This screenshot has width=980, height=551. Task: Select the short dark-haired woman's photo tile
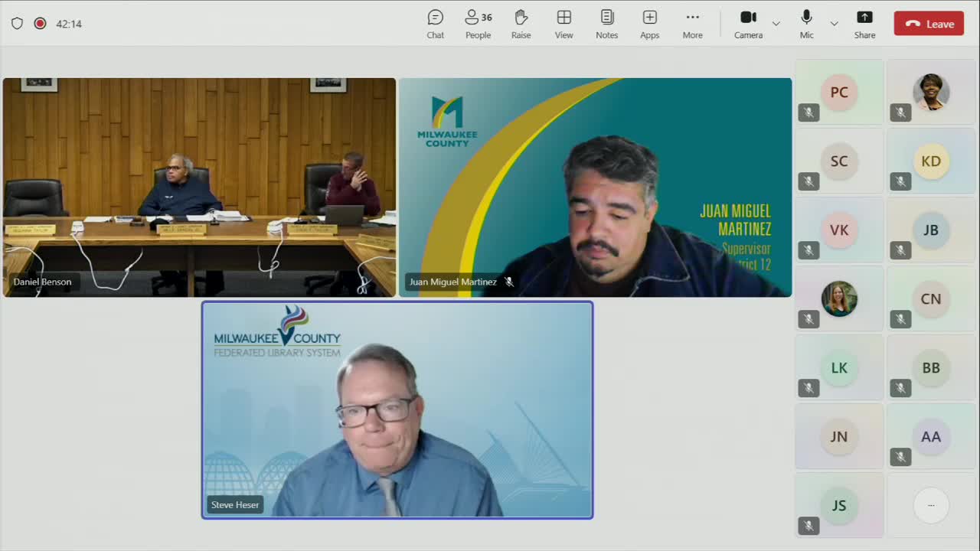click(x=931, y=92)
